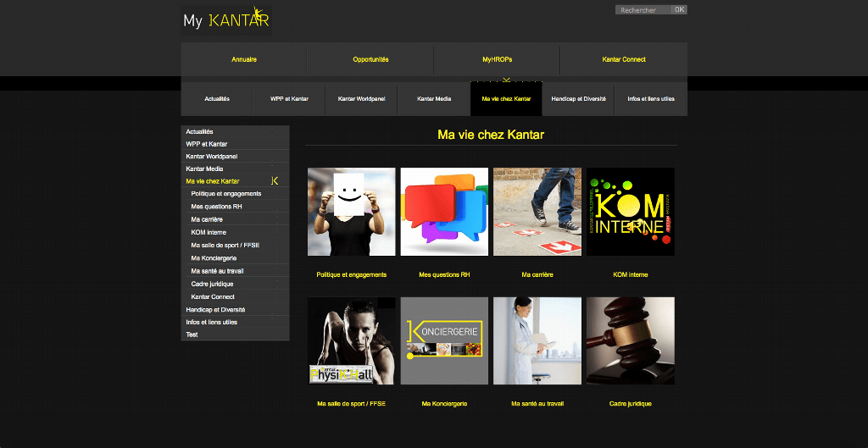Select WPP et Kantar in the sidebar
The height and width of the screenshot is (448, 868).
(236, 144)
